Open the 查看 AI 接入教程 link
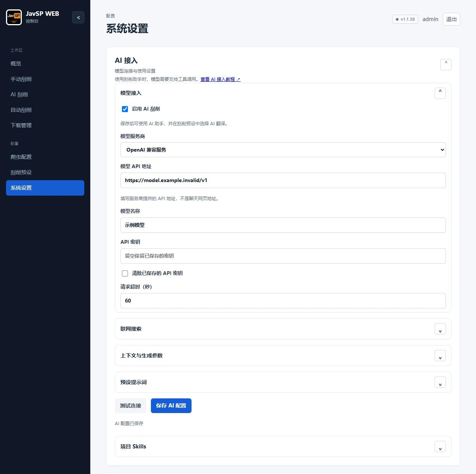Screen dimensions: 476x474 point(220,79)
